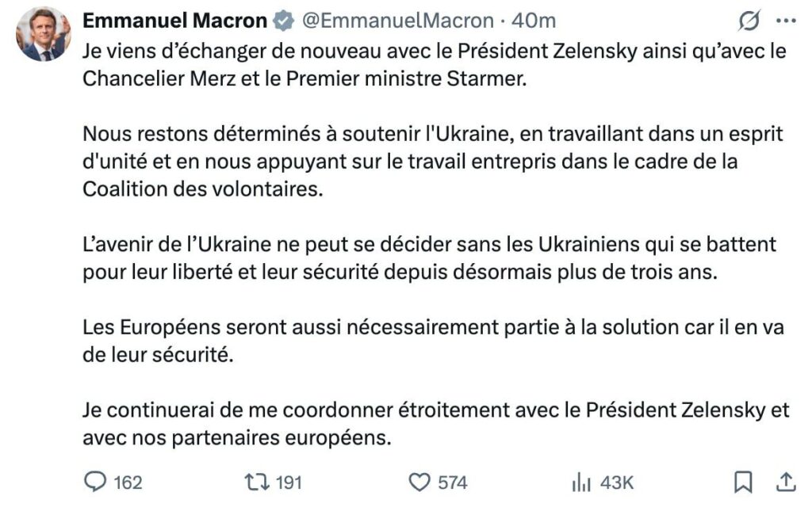Bookmark this tweet
The image size is (812, 511).
743,482
